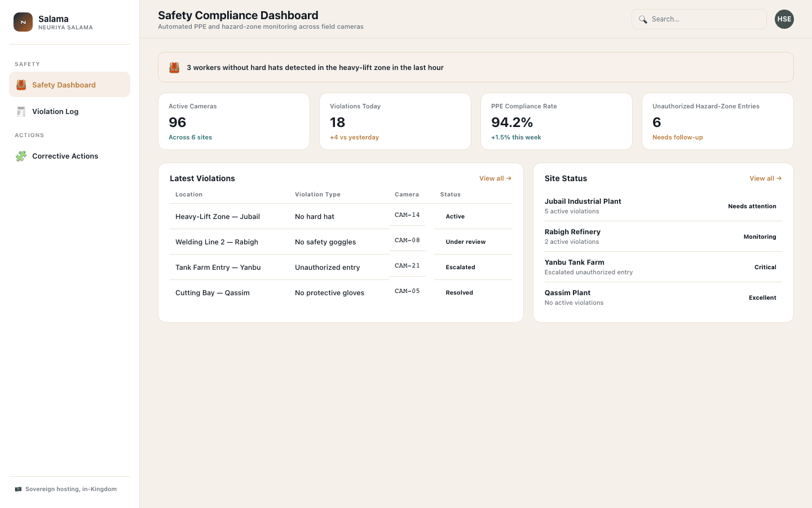812x508 pixels.
Task: View all site statuses
Action: click(x=765, y=178)
